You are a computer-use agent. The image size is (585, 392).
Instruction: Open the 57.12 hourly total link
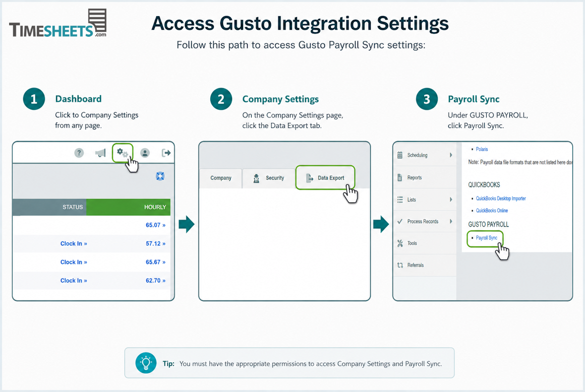click(155, 243)
